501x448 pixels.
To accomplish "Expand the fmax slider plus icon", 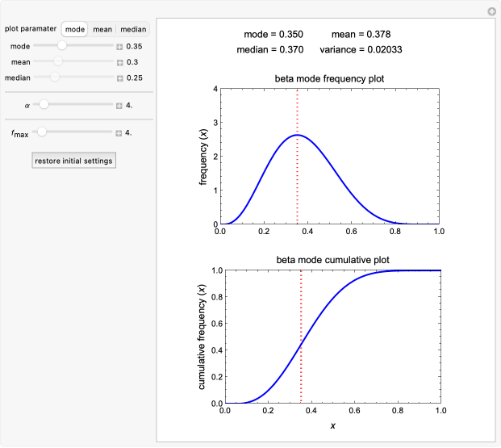I will (x=119, y=132).
